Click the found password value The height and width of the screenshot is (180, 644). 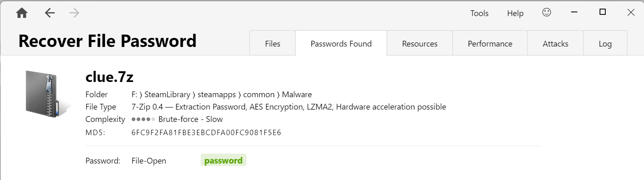[x=223, y=161]
